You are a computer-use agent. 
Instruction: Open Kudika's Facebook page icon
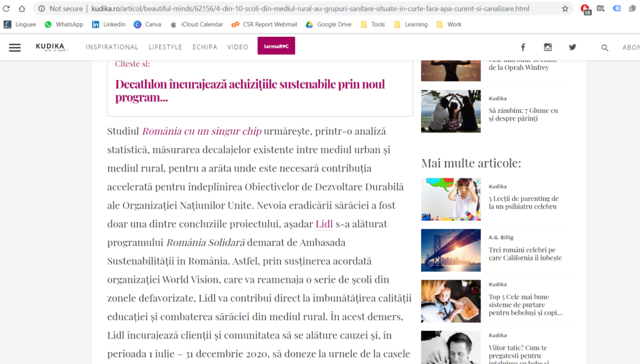tap(523, 47)
